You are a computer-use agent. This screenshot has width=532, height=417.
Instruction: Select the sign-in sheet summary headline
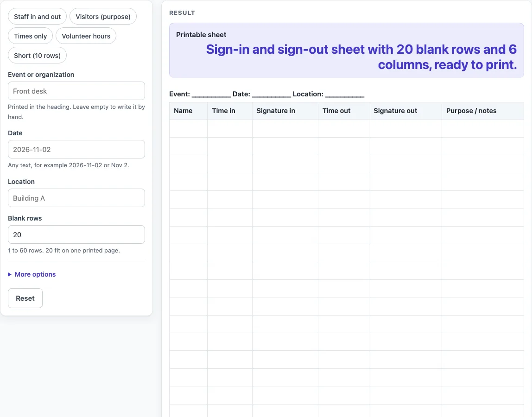tap(361, 57)
